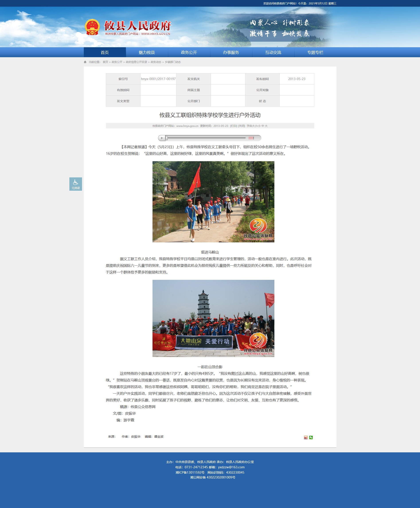Share article via WeChat icon
Viewport: 420px width, 508px height.
pos(311,437)
